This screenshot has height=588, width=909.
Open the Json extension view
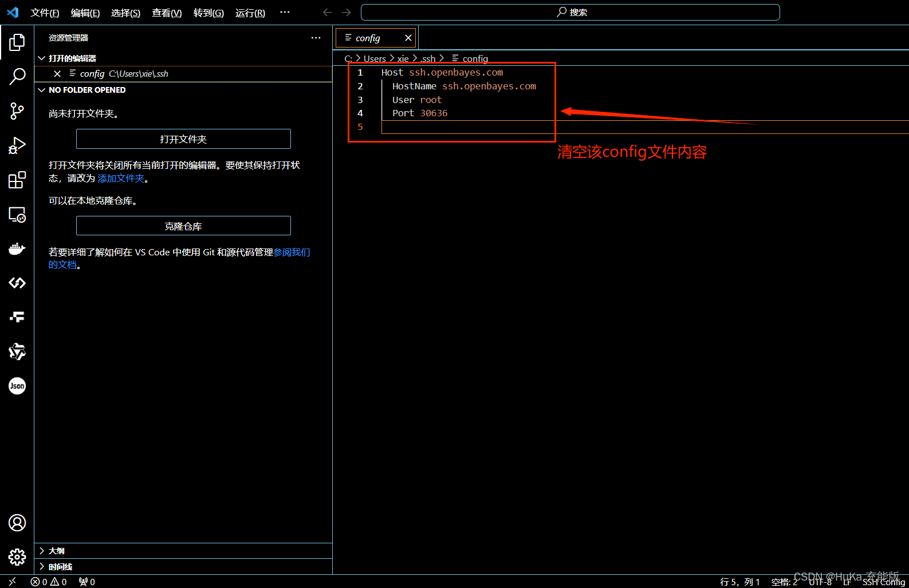point(17,386)
